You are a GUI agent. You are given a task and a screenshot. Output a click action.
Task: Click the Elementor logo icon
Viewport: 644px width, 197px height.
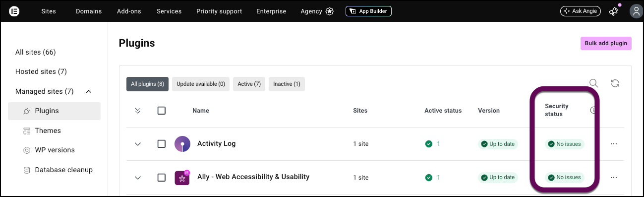pyautogui.click(x=14, y=11)
